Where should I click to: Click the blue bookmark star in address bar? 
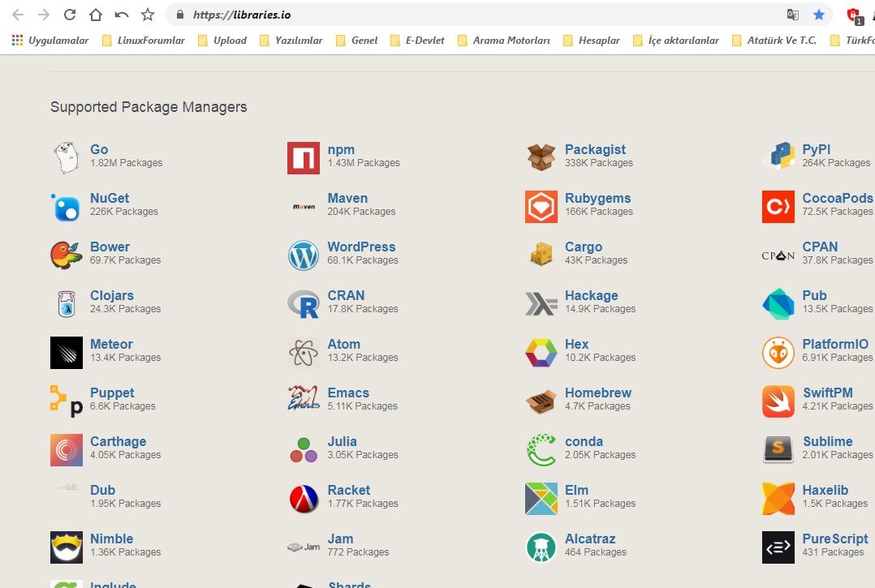click(x=819, y=15)
